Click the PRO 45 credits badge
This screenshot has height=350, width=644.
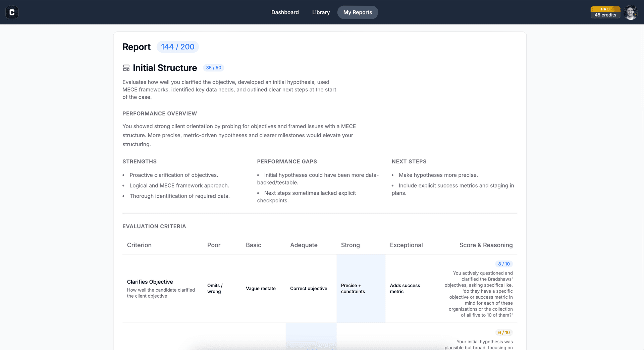click(x=605, y=12)
